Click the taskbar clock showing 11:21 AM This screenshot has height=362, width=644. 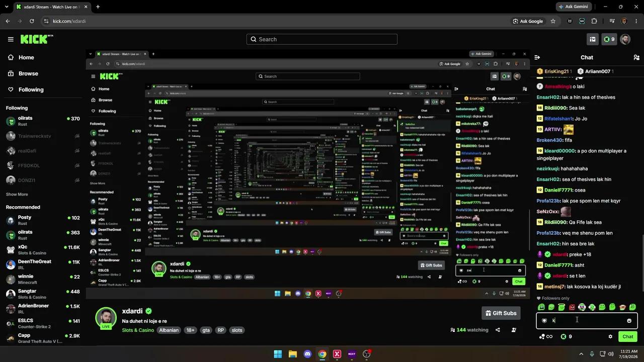click(628, 354)
